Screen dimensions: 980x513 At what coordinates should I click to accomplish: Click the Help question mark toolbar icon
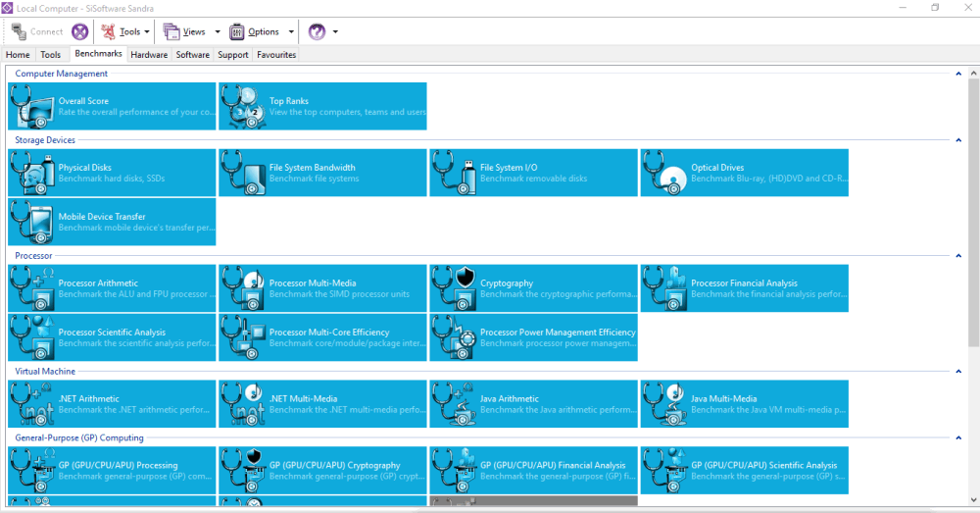coord(317,31)
